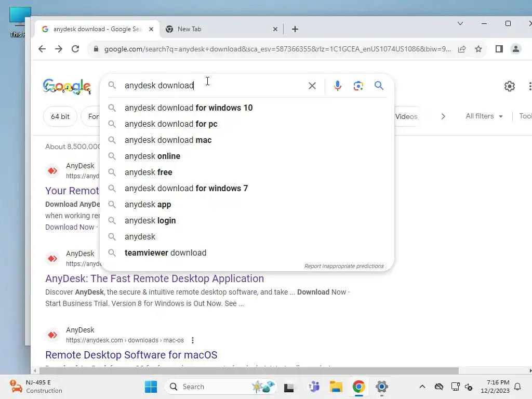
Task: Open Task View in taskbar
Action: (289, 387)
